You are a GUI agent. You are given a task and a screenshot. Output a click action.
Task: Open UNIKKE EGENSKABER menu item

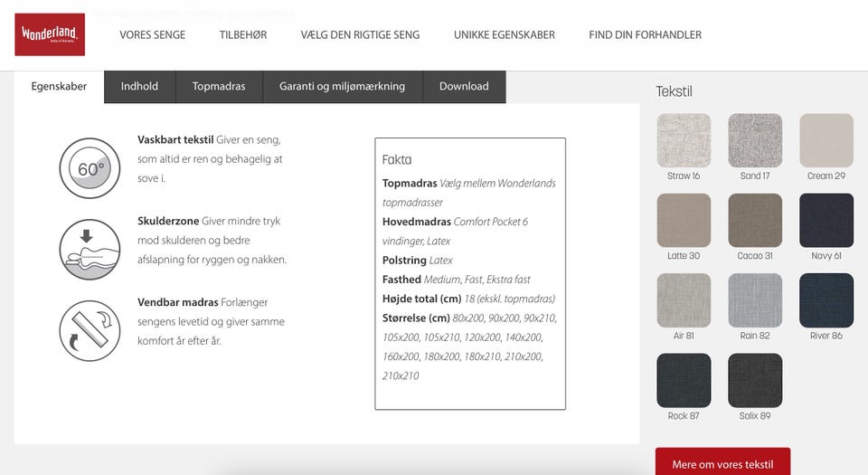(505, 35)
